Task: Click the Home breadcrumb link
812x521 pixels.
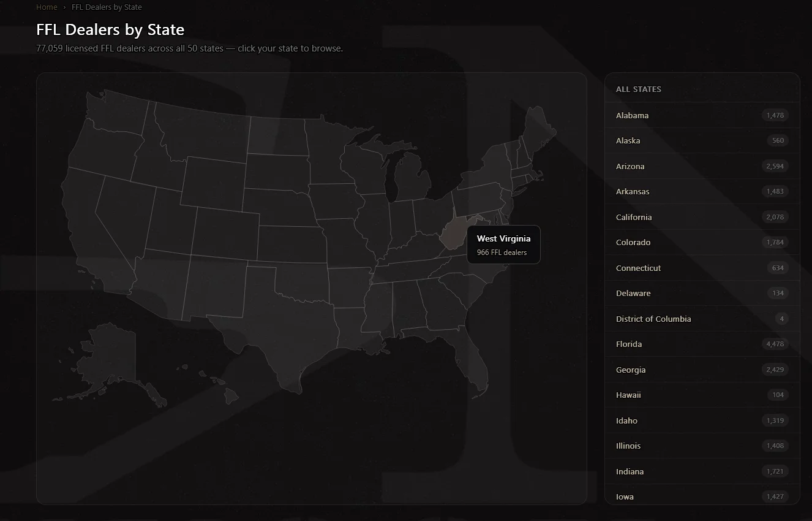Action: click(47, 7)
